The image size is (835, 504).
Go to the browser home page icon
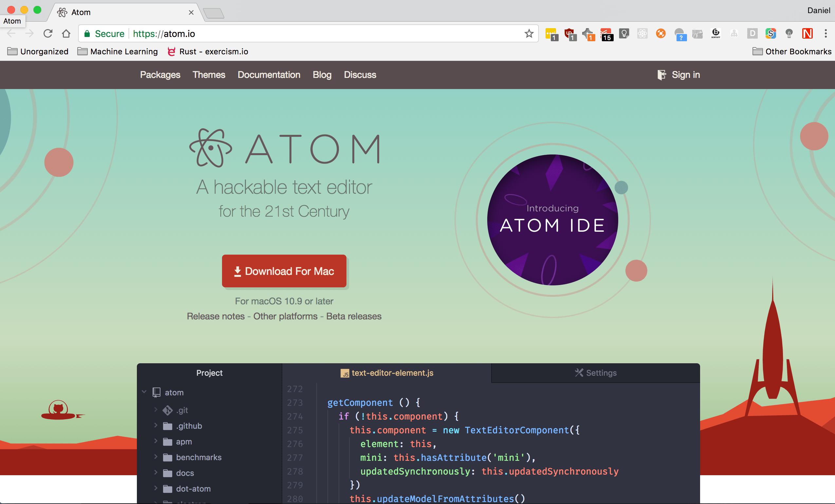pyautogui.click(x=66, y=33)
